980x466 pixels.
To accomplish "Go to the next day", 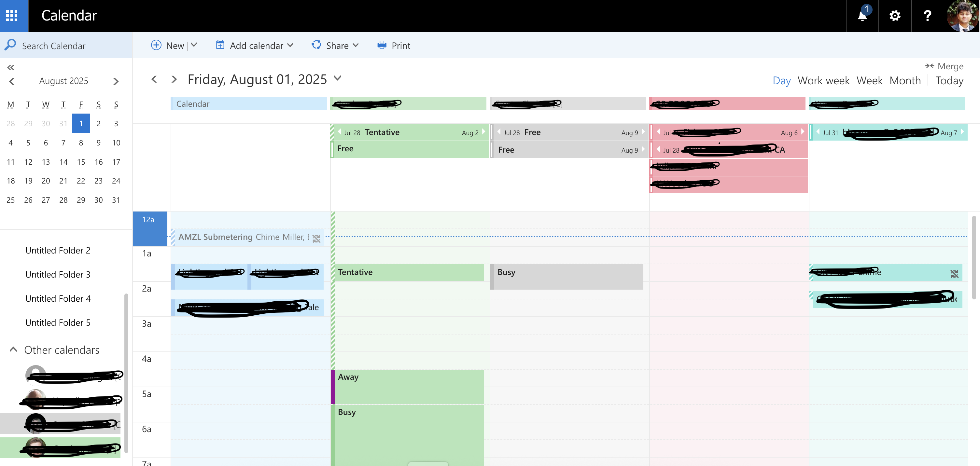I will (x=174, y=79).
